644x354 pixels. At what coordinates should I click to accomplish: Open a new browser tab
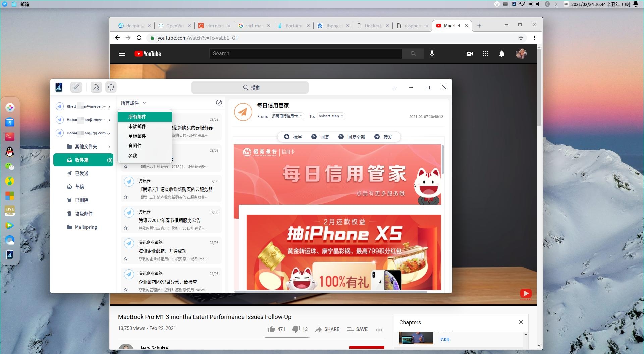pos(479,26)
